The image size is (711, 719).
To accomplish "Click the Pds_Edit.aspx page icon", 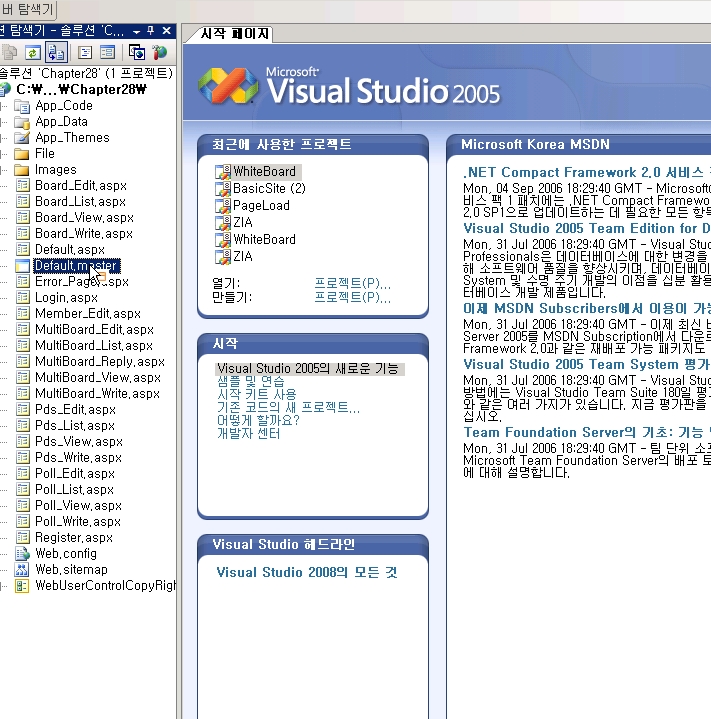I will click(22, 409).
